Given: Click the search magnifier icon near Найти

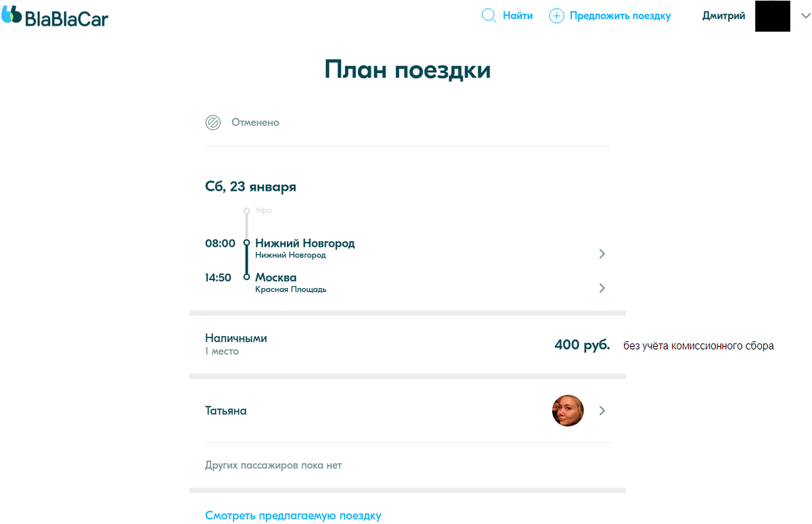Looking at the screenshot, I should (489, 15).
